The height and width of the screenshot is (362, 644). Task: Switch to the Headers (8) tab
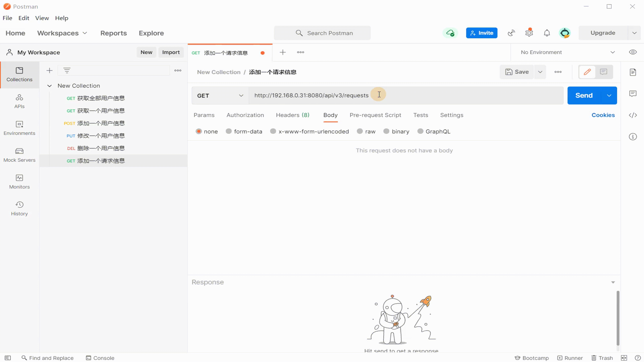coord(292,115)
